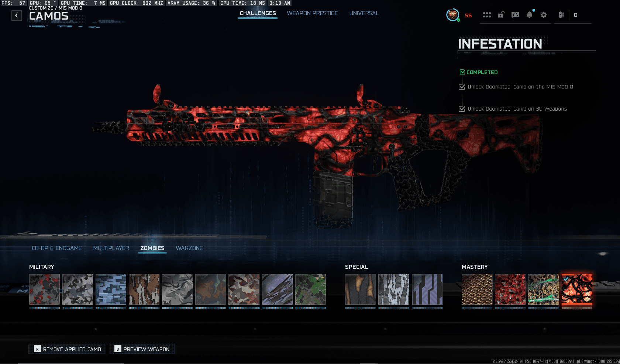The image size is (620, 364).
Task: Choose the gears and cogs mastery camo
Action: 543,289
